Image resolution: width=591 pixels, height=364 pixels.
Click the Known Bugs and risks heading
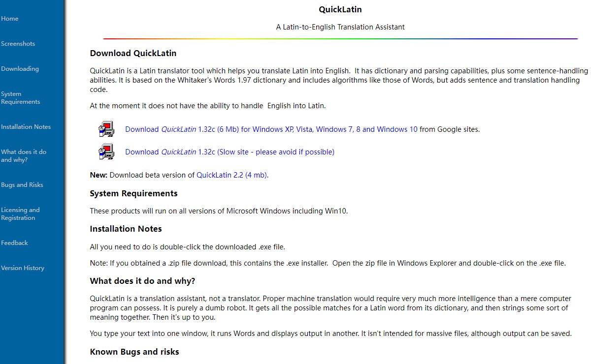[x=134, y=352]
